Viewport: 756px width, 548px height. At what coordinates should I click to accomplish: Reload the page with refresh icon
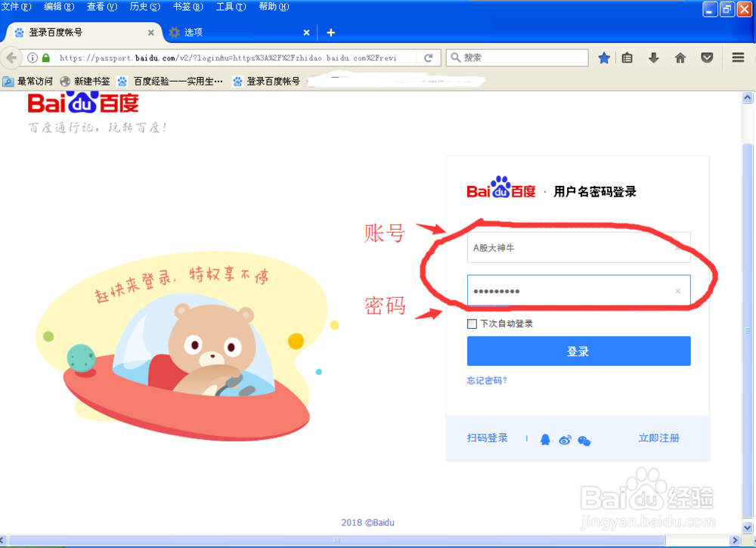428,58
